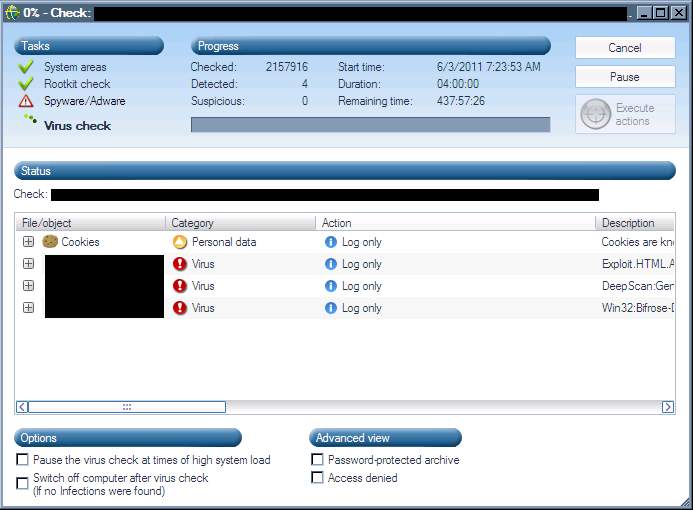Enable pause virus check at high system load
This screenshot has height=510, width=693.
tap(23, 460)
